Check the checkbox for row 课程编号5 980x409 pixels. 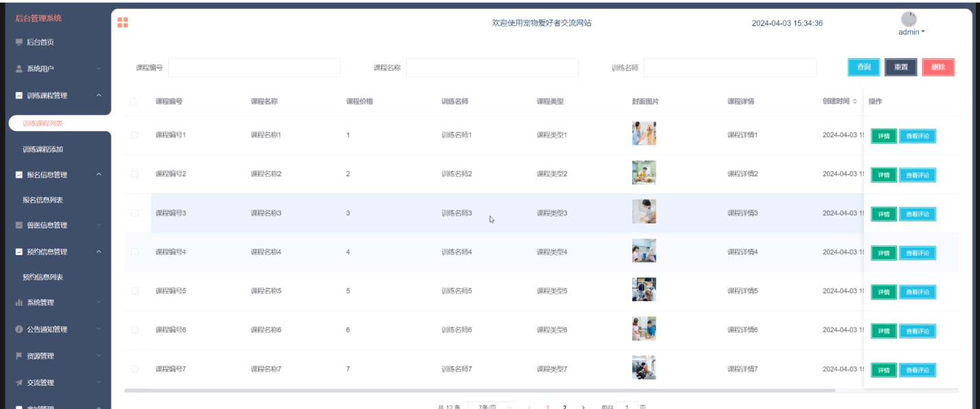click(135, 291)
